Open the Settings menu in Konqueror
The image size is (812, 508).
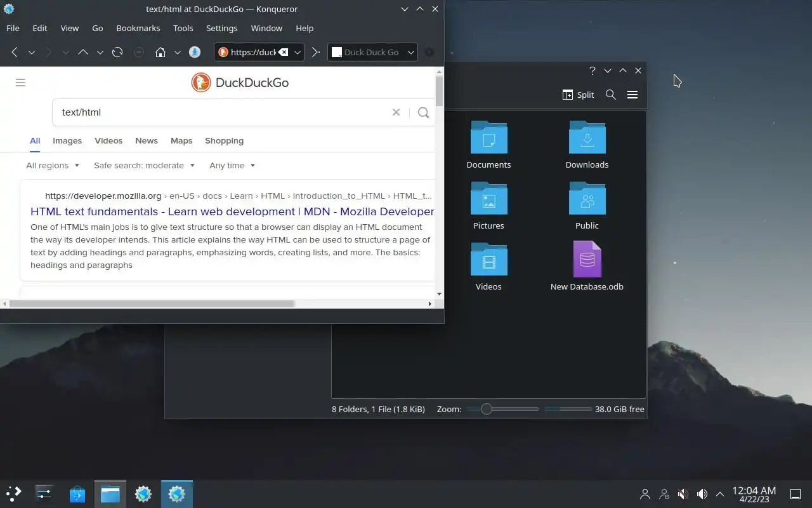(x=222, y=28)
